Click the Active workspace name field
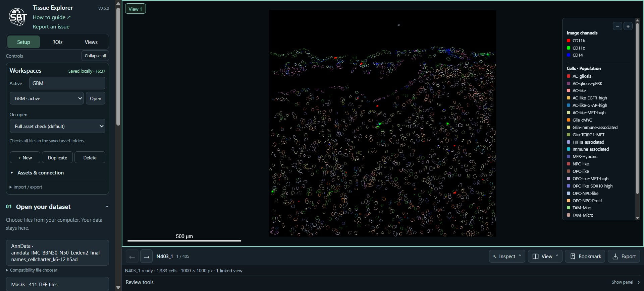644x291 pixels. [67, 83]
